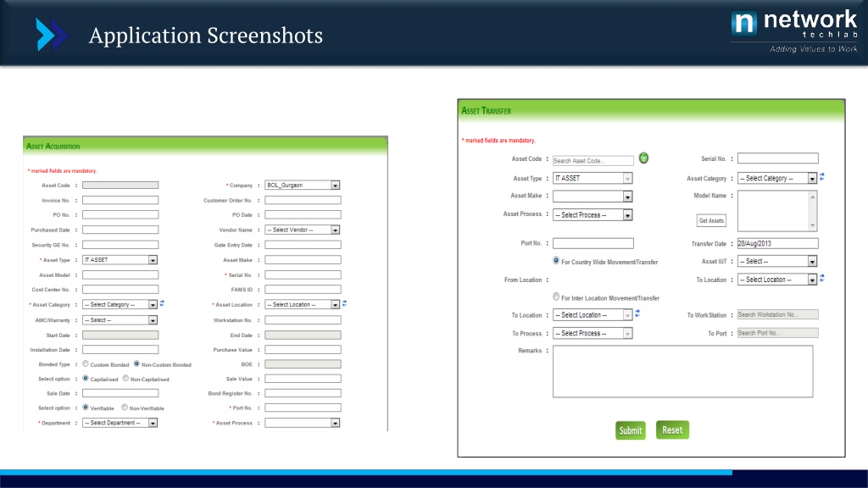Click refresh icon beside Asset Location dropdown

[345, 303]
